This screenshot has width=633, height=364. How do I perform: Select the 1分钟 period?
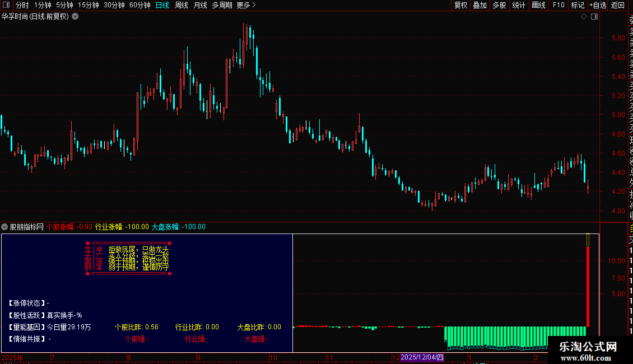point(43,5)
